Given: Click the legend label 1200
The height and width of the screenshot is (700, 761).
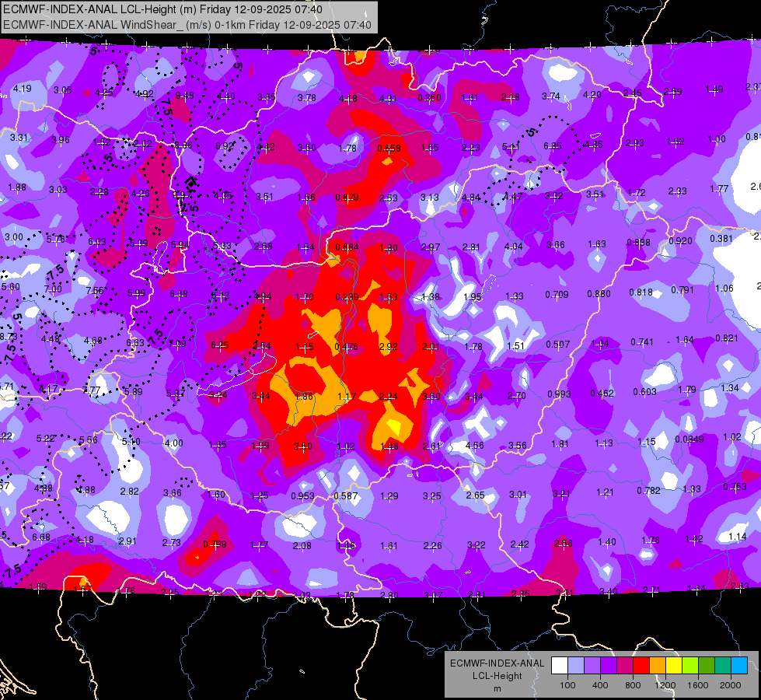Looking at the screenshot, I should [x=665, y=685].
